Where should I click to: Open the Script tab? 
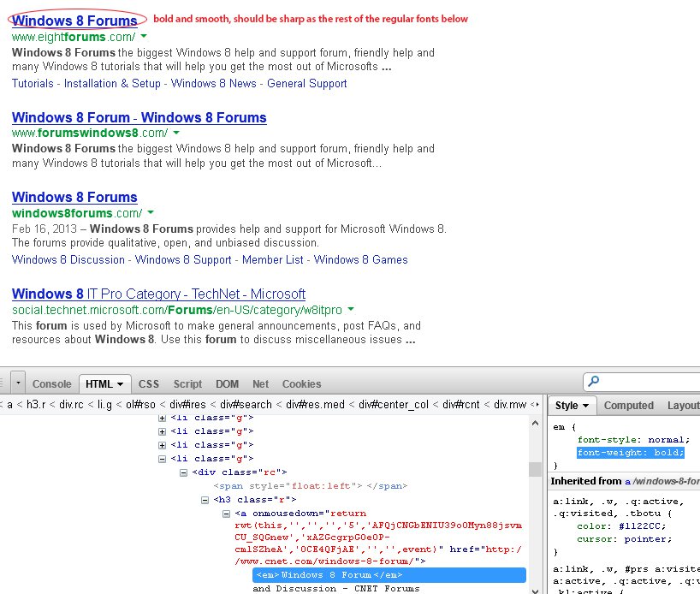coord(187,384)
